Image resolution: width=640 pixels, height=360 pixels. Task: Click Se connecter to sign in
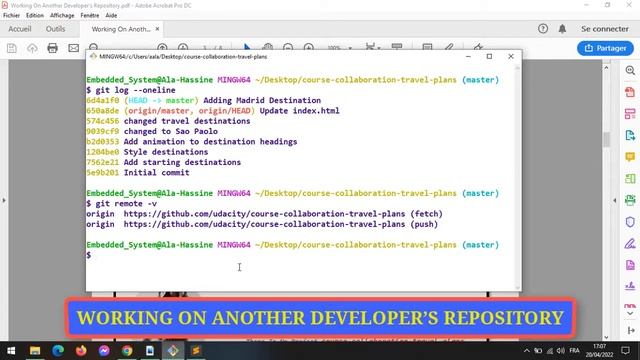click(x=605, y=29)
